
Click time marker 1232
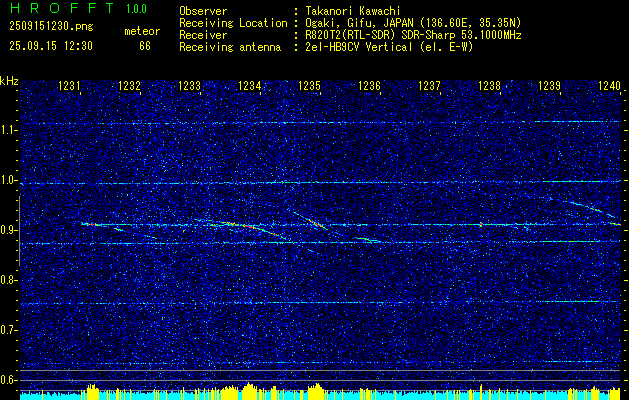130,85
